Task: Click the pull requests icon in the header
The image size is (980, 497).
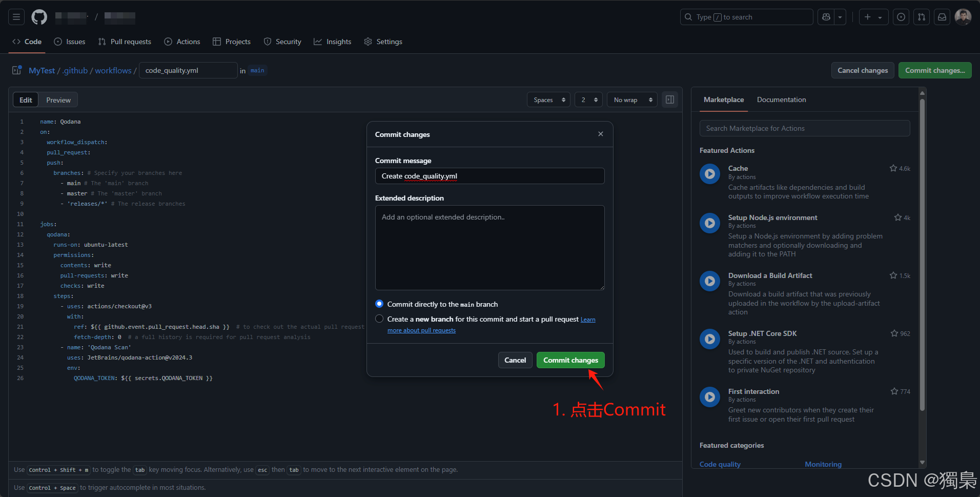Action: click(922, 17)
